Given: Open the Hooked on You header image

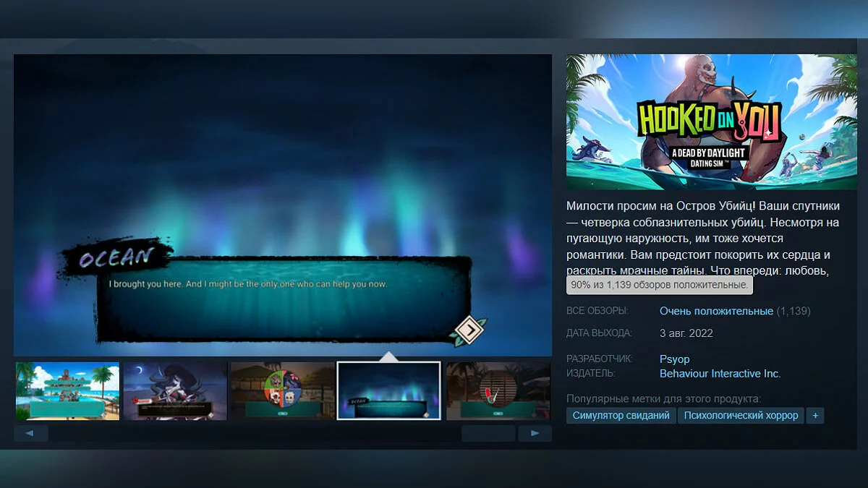Looking at the screenshot, I should pyautogui.click(x=711, y=122).
